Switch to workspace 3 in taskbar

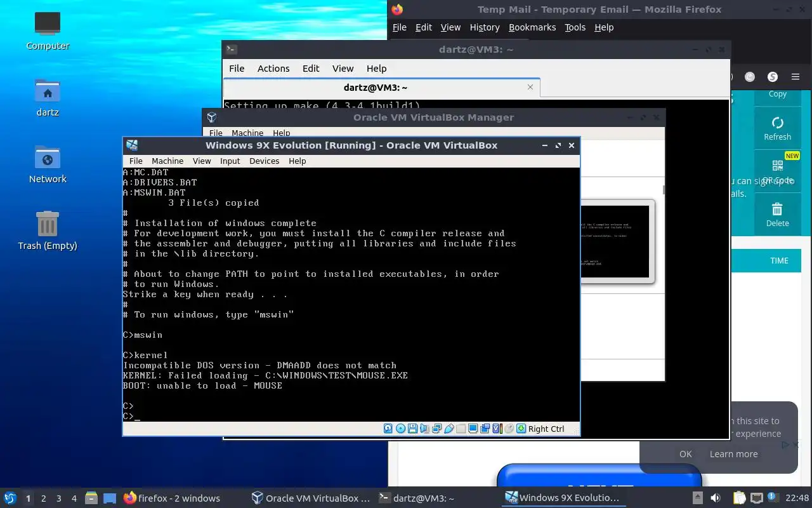click(58, 498)
